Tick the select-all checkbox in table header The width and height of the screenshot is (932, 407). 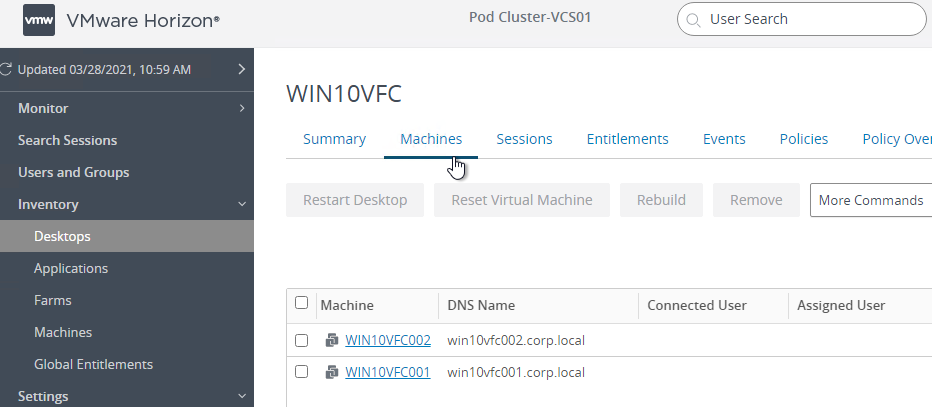click(x=301, y=303)
